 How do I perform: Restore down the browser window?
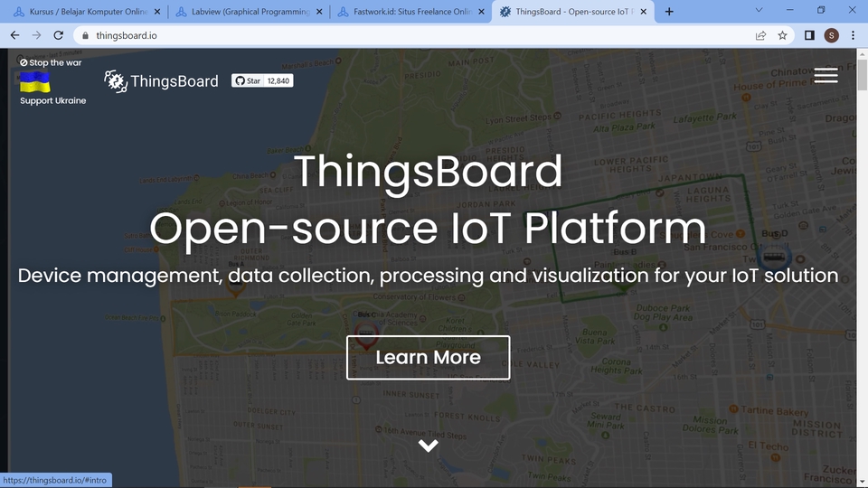coord(821,10)
